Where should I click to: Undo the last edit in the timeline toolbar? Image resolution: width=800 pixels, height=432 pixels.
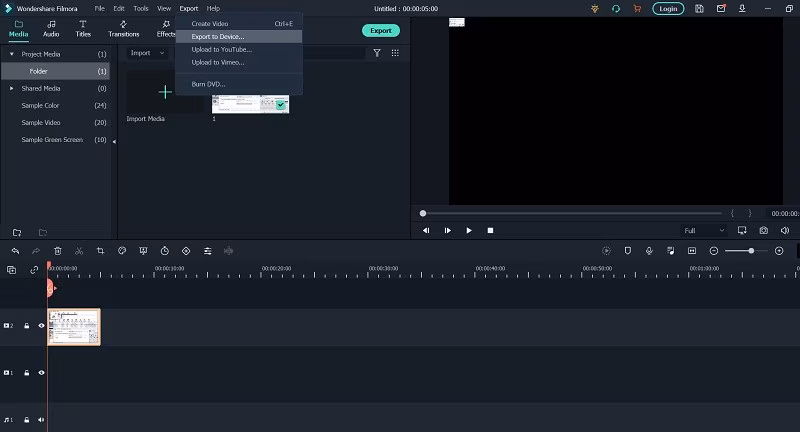pos(15,251)
